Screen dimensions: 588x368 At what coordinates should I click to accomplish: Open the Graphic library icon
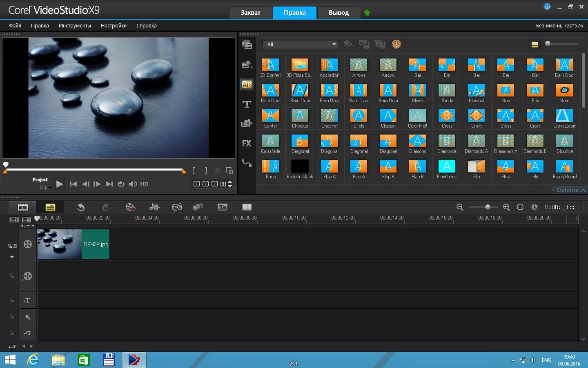[247, 123]
